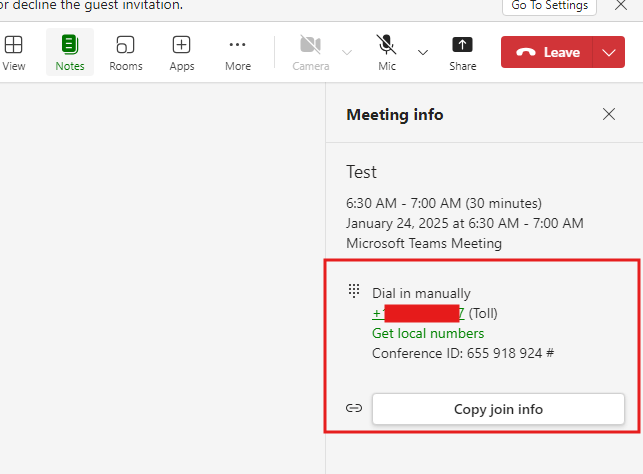Unmute the Mic
Viewport: 643px width, 474px height.
point(387,52)
